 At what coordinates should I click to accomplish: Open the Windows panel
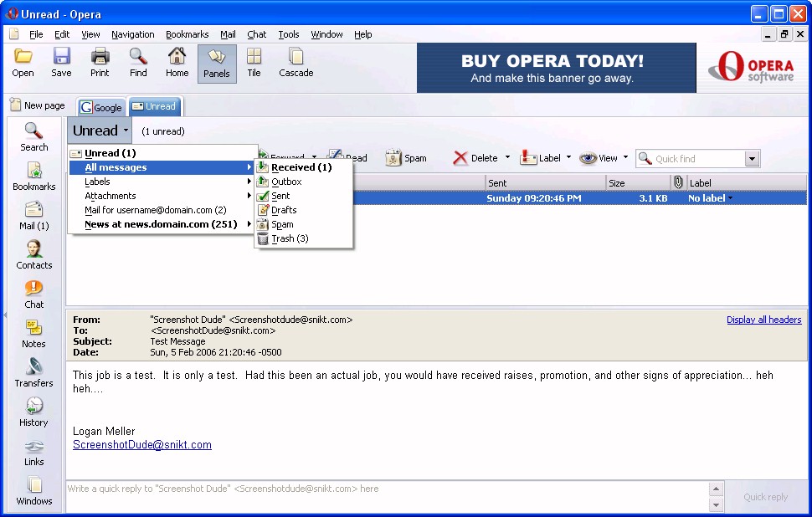[x=33, y=491]
